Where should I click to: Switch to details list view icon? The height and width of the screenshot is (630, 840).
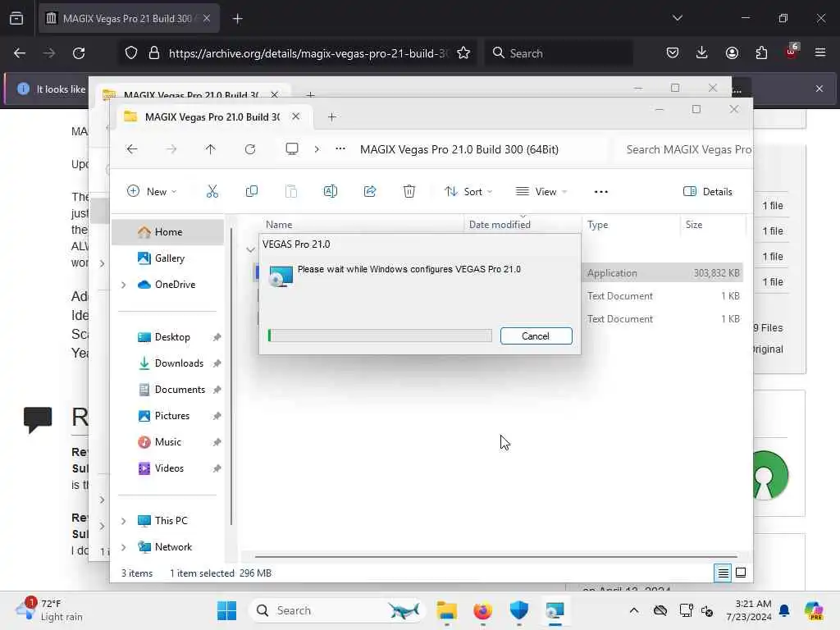[x=723, y=573]
